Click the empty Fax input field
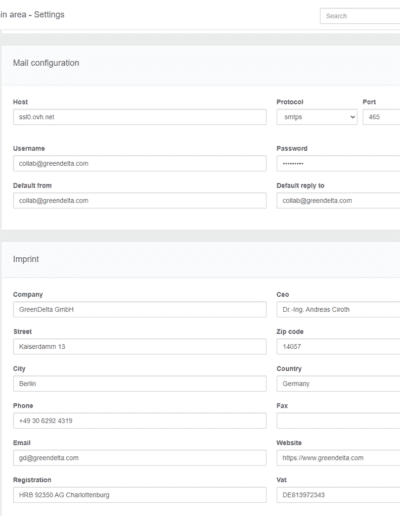 click(338, 421)
